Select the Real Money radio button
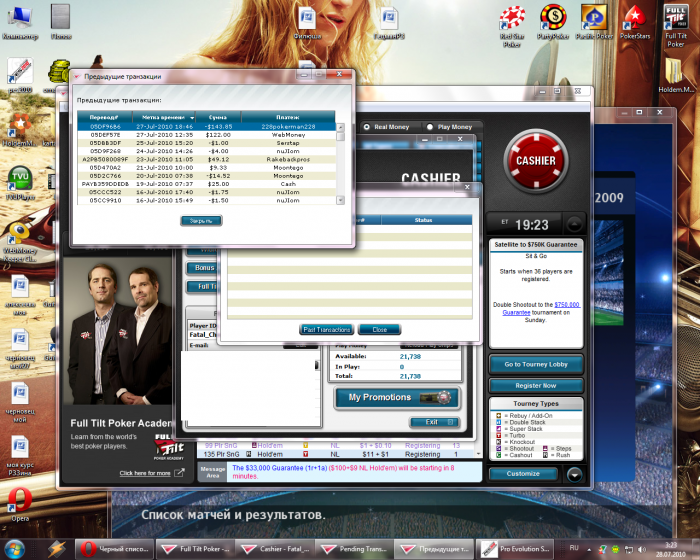The width and height of the screenshot is (700, 560). pos(367,127)
